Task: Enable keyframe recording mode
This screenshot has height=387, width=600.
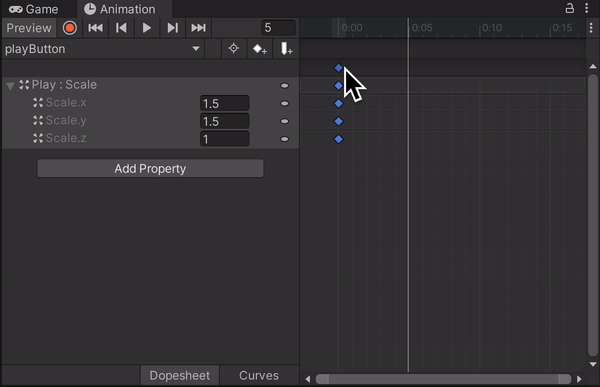Action: (x=70, y=28)
